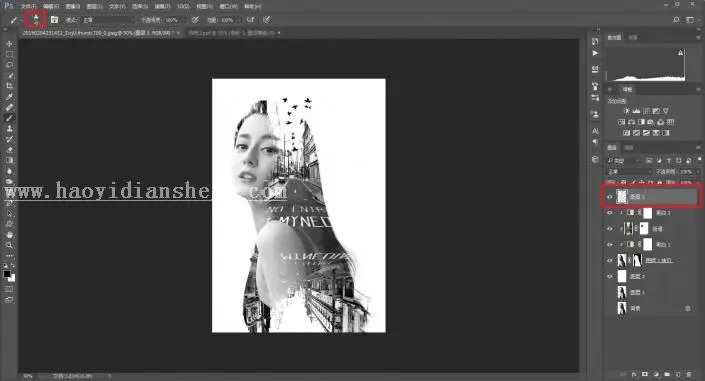Click the foreground color swatch

point(7,274)
